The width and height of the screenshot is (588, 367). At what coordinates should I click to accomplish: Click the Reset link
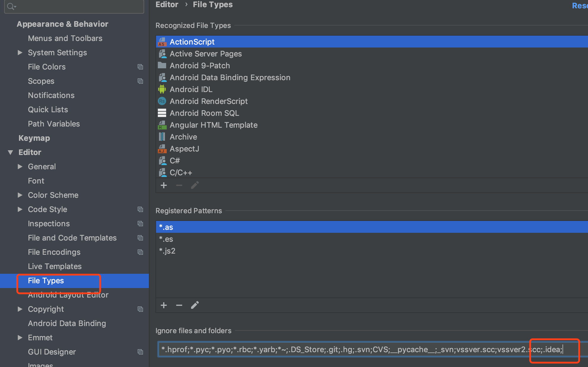click(579, 5)
